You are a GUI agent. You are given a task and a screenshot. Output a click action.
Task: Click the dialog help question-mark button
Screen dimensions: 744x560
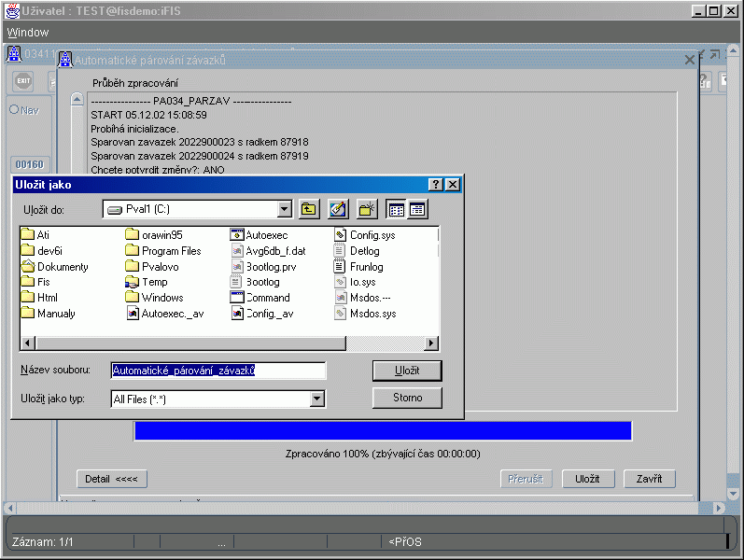click(435, 185)
